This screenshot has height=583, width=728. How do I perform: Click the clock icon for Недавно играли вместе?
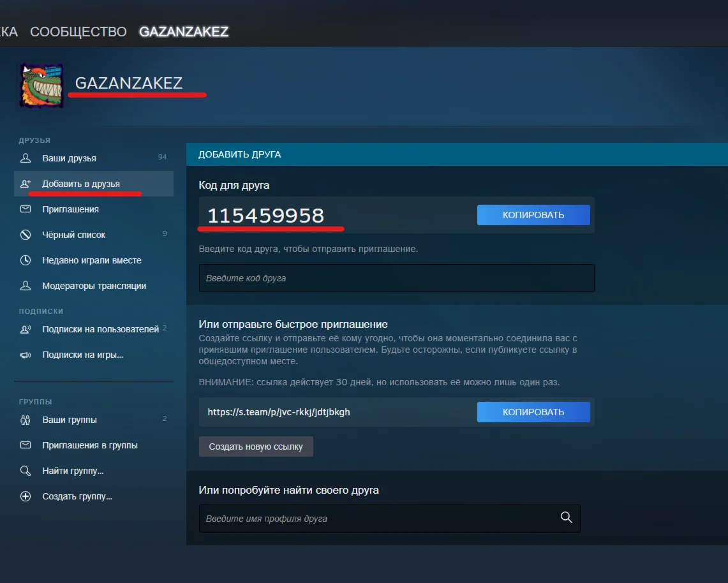(x=26, y=260)
